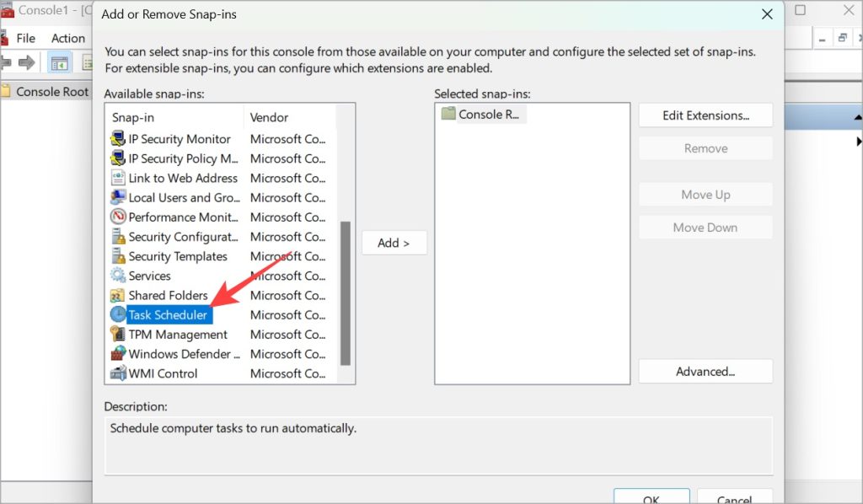Restore the inner Console1 child window

[842, 38]
